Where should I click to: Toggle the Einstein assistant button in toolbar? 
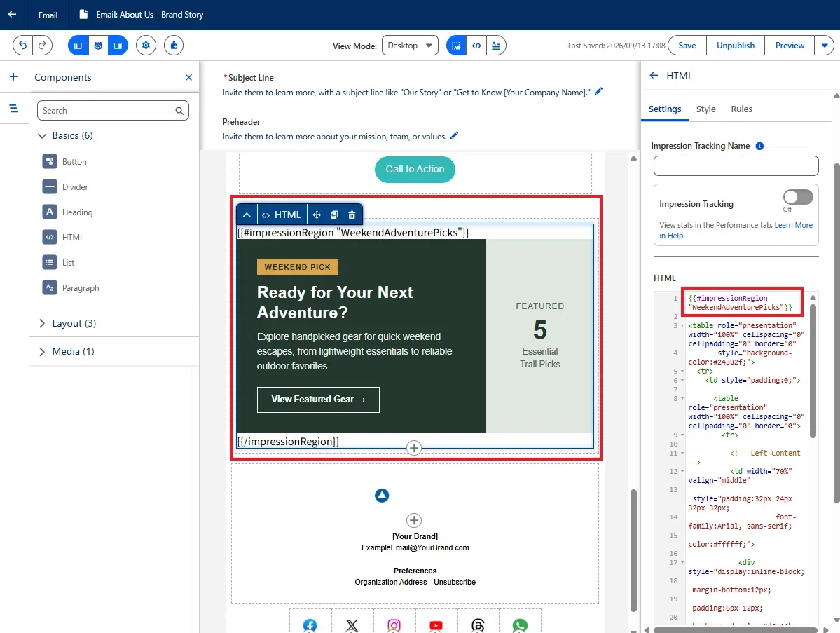click(98, 46)
